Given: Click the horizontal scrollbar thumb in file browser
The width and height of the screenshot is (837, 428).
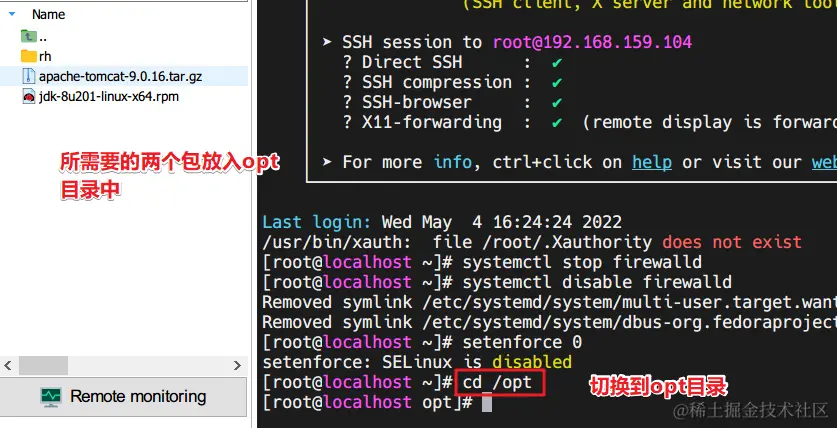Looking at the screenshot, I should (43, 366).
